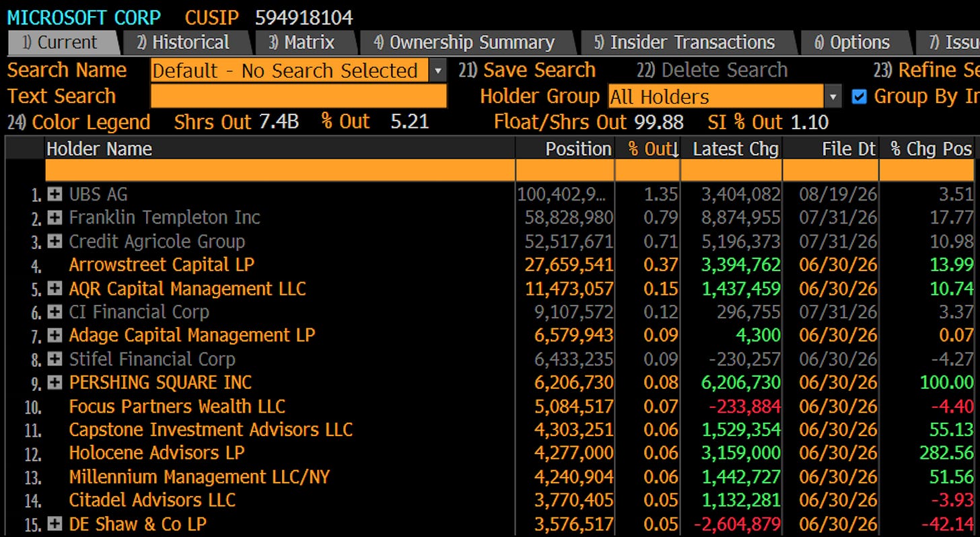Click the % Out value 5.21
The height and width of the screenshot is (537, 980).
[x=409, y=122]
